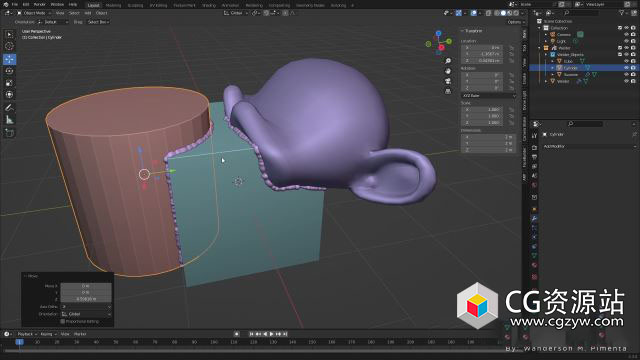Open the viewport Add menu
The width and height of the screenshot is (640, 360).
(x=87, y=13)
